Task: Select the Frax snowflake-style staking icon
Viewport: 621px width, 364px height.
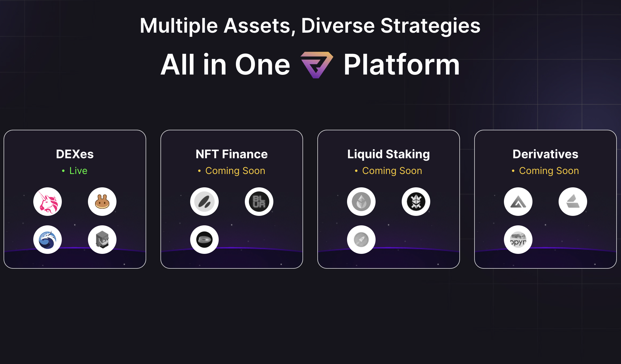Action: tap(416, 202)
